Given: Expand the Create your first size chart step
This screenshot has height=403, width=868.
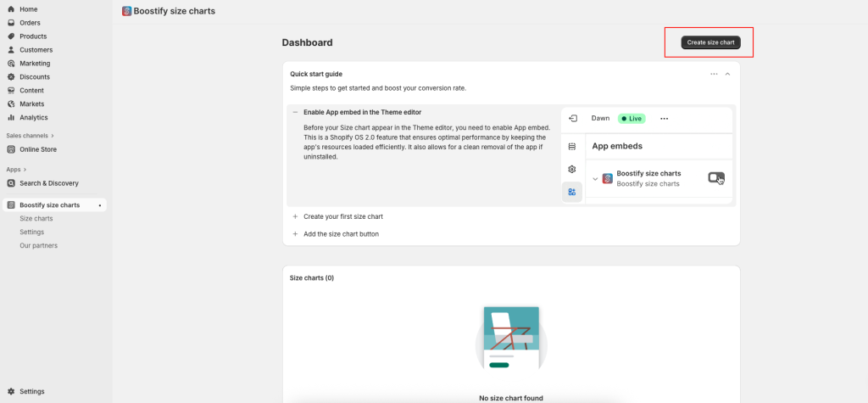Looking at the screenshot, I should (296, 216).
